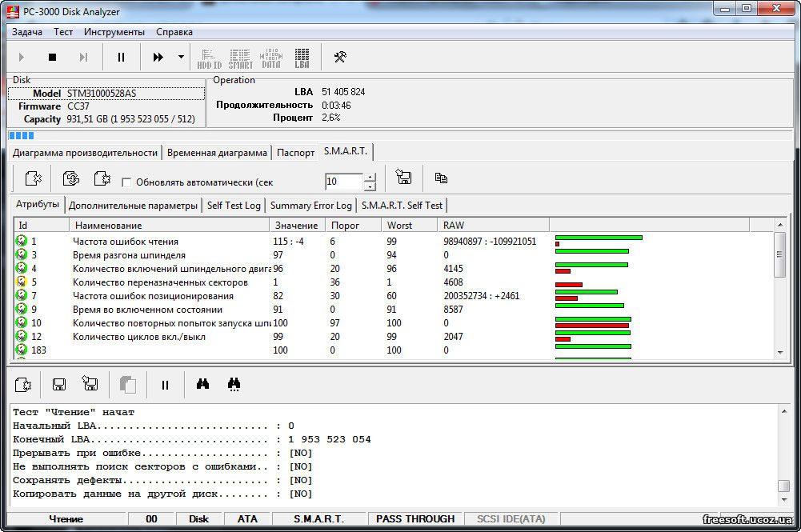
Task: Click the auto-update seconds input field
Action: [344, 182]
